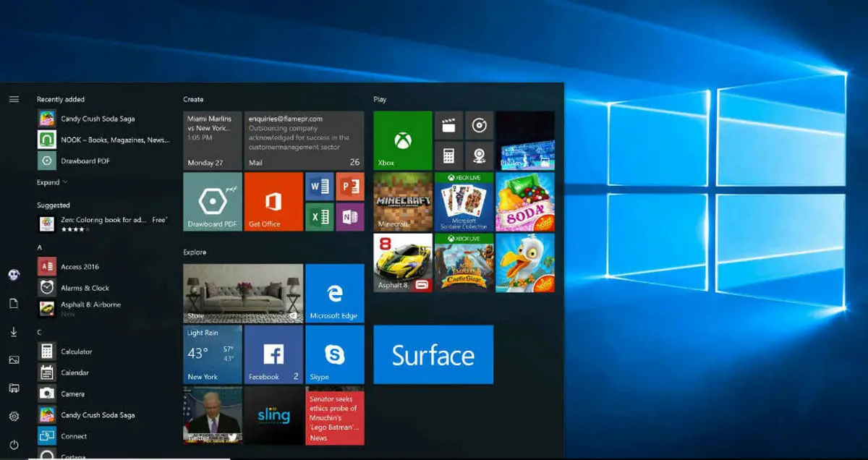Expand the Recently added list
This screenshot has height=460, width=868.
(x=52, y=182)
